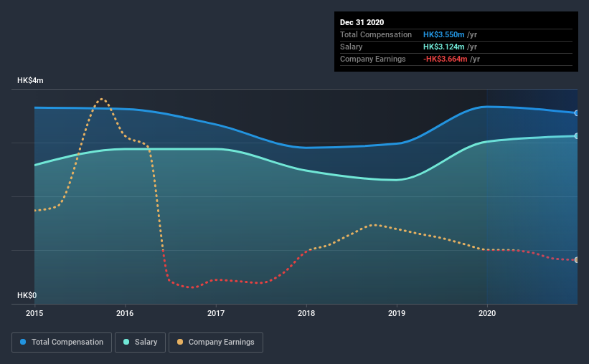
Task: Click the 2016 x-axis label
Action: (125, 313)
